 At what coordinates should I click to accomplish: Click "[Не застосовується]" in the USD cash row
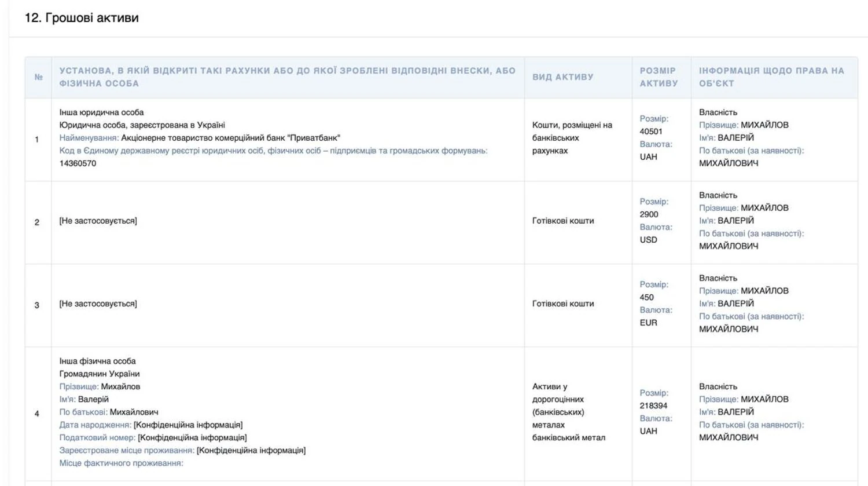click(x=98, y=221)
